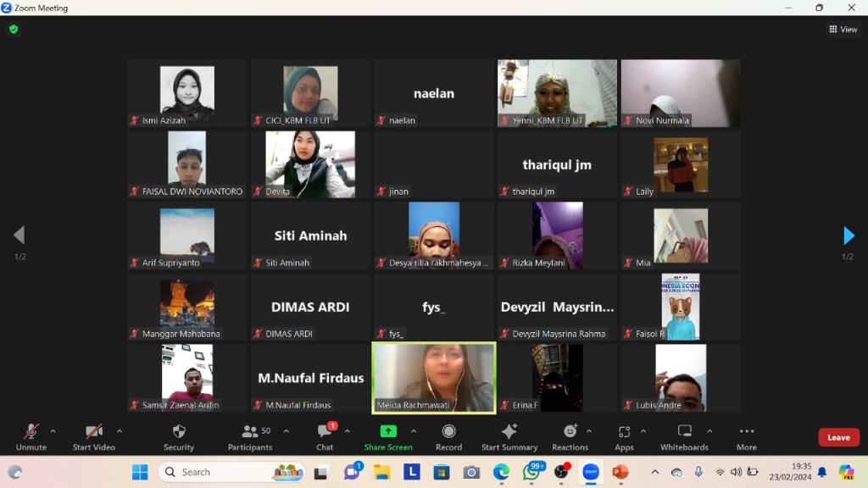Viewport: 868px width, 488px height.
Task: Click the green encryption shield indicator
Action: click(x=14, y=29)
